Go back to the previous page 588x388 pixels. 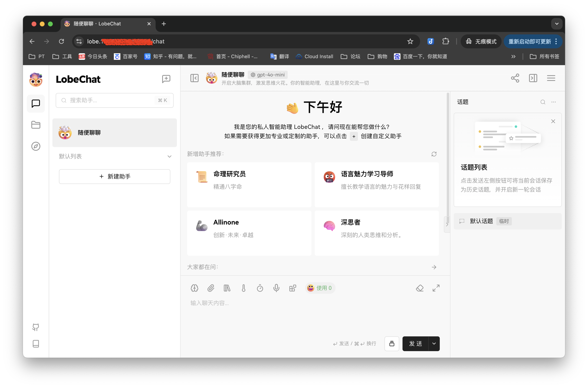point(32,41)
